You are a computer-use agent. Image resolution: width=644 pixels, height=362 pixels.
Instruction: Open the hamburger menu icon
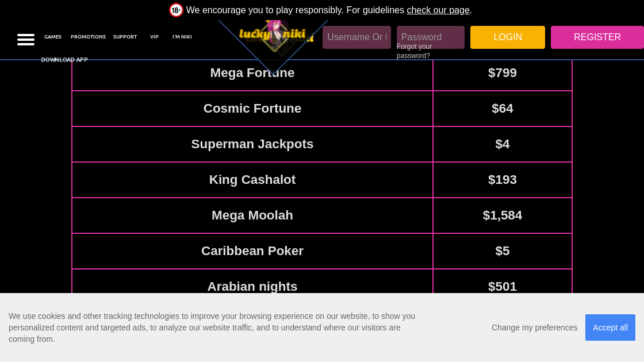pos(26,39)
